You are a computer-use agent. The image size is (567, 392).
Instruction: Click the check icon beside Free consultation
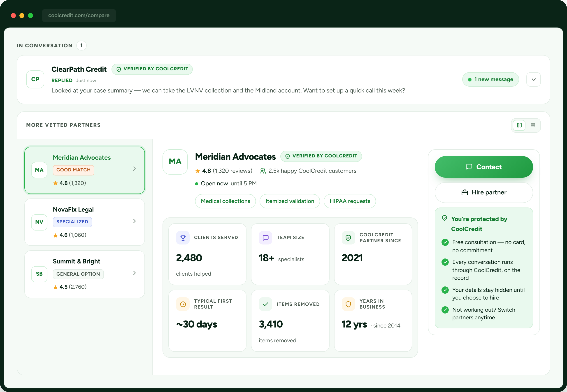pyautogui.click(x=445, y=242)
